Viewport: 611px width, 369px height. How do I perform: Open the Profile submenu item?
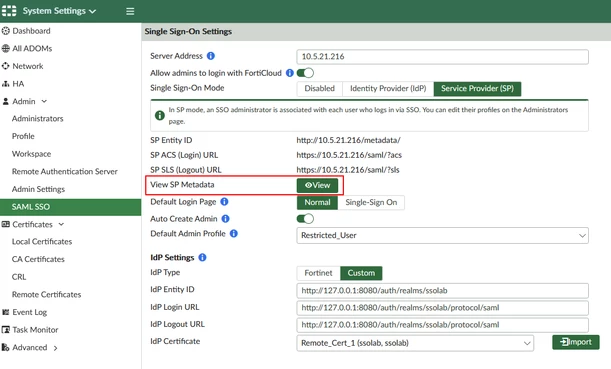[x=23, y=136]
